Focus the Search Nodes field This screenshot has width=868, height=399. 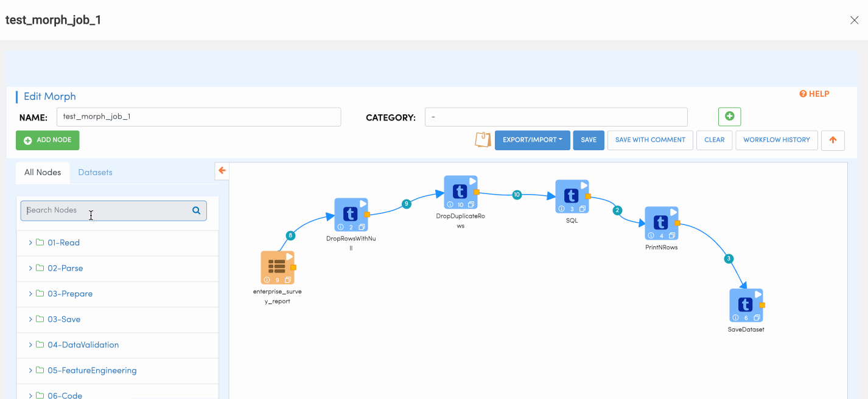pyautogui.click(x=113, y=210)
